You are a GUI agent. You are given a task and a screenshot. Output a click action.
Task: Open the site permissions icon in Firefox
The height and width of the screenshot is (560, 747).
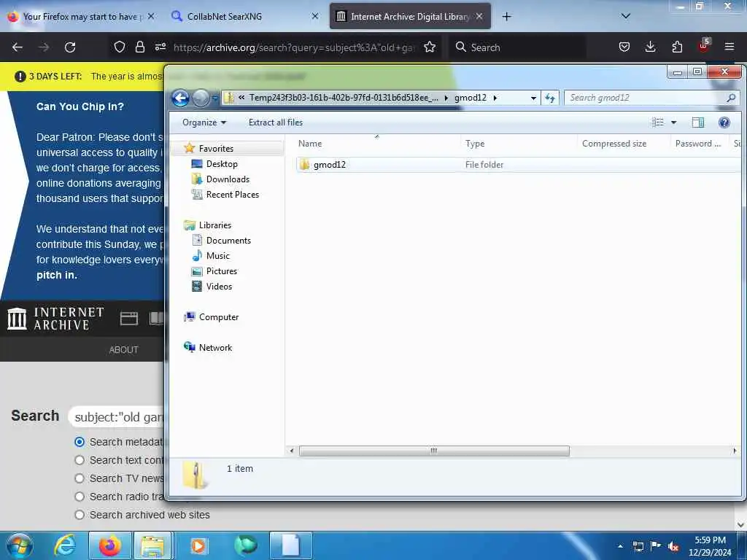coord(160,47)
